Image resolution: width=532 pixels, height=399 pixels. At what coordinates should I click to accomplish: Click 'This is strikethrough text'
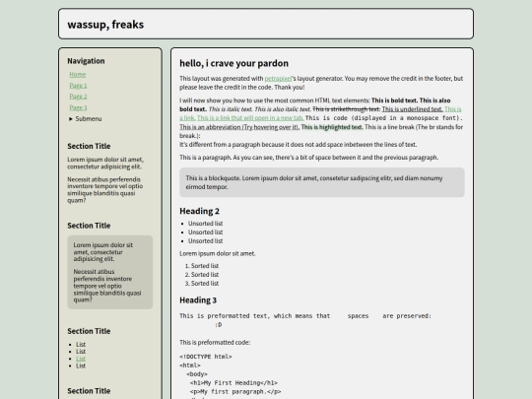(346, 109)
